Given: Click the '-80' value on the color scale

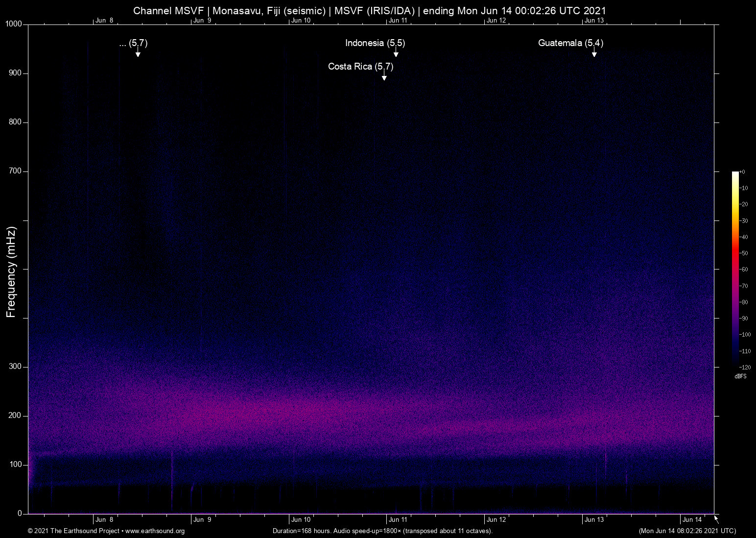Looking at the screenshot, I should [x=744, y=302].
